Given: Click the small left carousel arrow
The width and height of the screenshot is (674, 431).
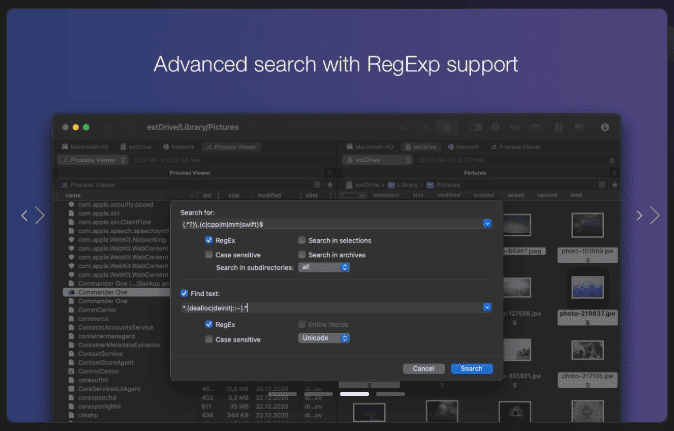Looking at the screenshot, I should (25, 216).
